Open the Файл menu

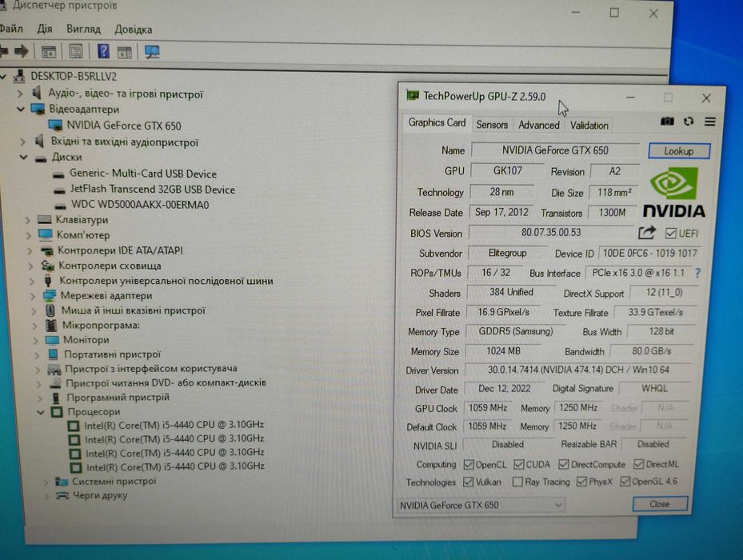(x=11, y=29)
